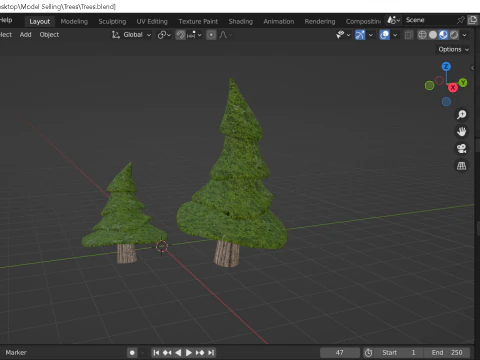Switch to rendered viewport shading
Image resolution: width=480 pixels, height=360 pixels.
454,35
